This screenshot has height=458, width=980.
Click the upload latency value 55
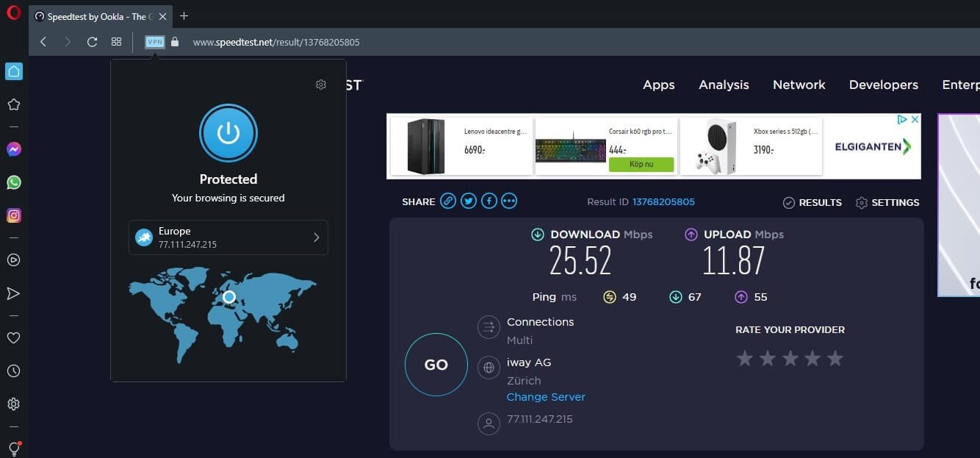tap(760, 297)
